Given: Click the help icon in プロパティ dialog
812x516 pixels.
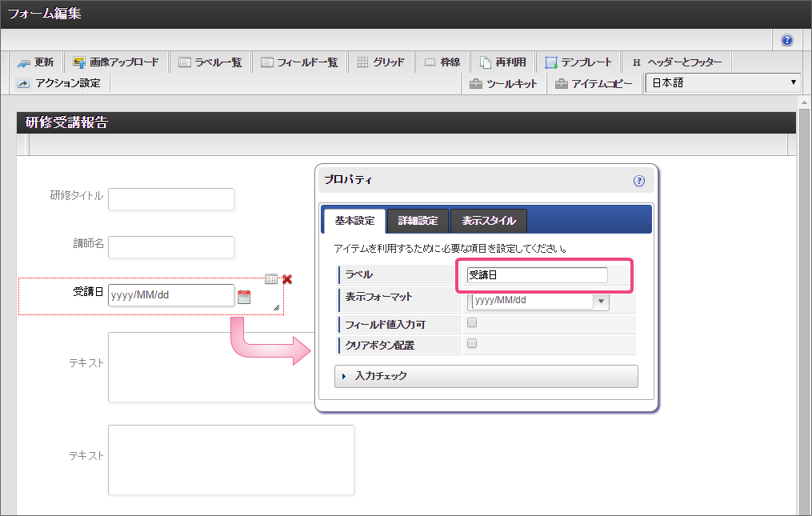Looking at the screenshot, I should 639,181.
